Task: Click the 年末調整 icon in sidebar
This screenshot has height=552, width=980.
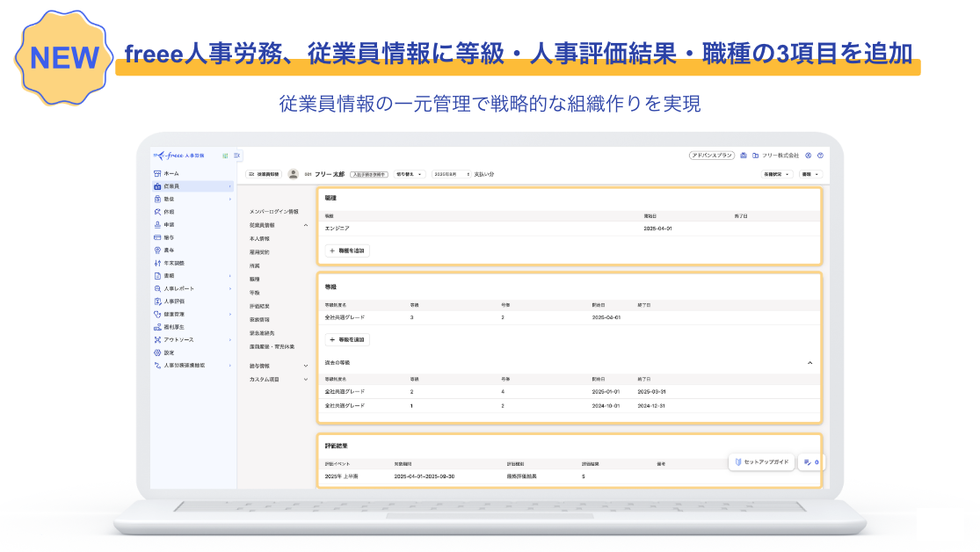Action: pyautogui.click(x=156, y=263)
